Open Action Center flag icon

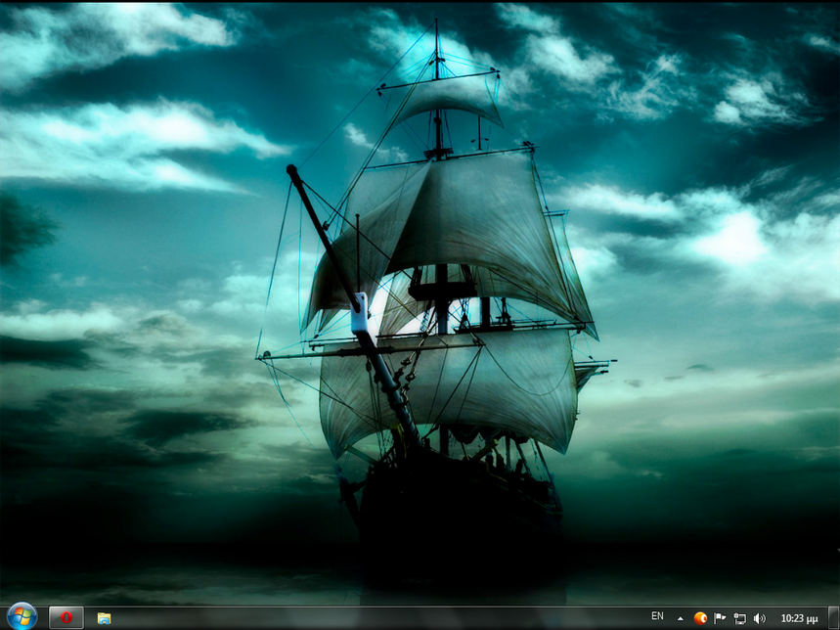tap(720, 618)
